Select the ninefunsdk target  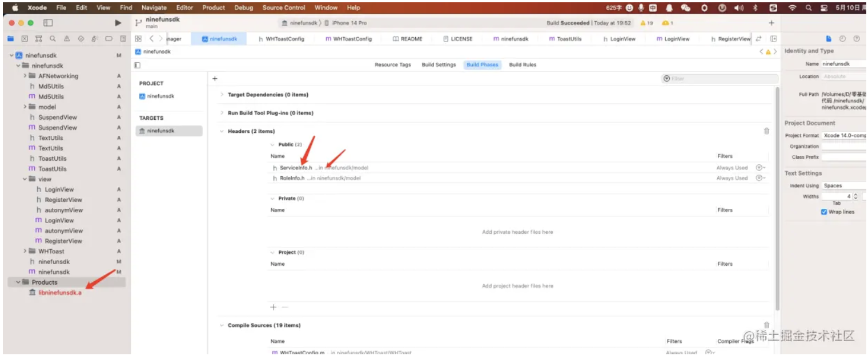pos(169,131)
